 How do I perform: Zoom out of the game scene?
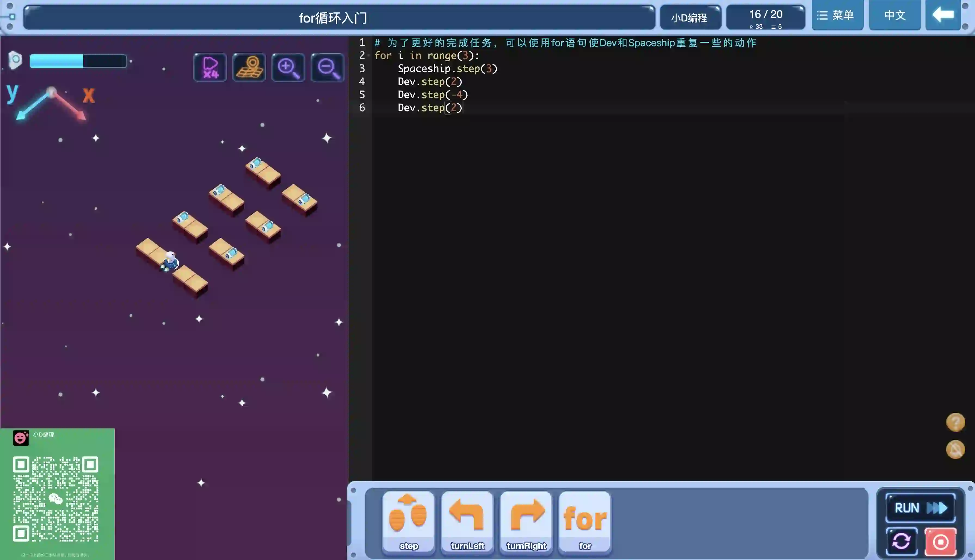click(328, 67)
